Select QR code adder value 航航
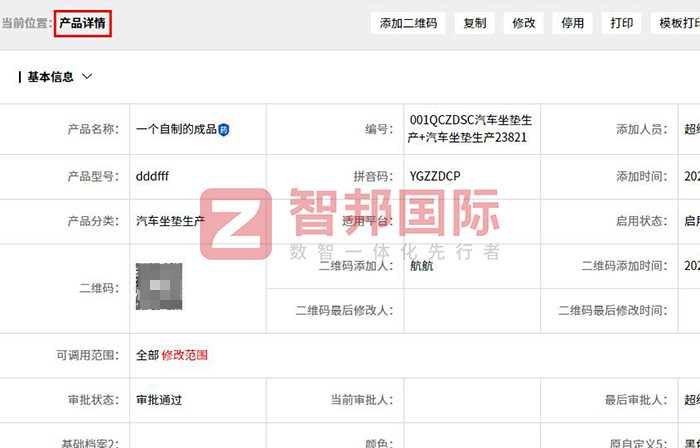The height and width of the screenshot is (448, 700). pos(421,266)
